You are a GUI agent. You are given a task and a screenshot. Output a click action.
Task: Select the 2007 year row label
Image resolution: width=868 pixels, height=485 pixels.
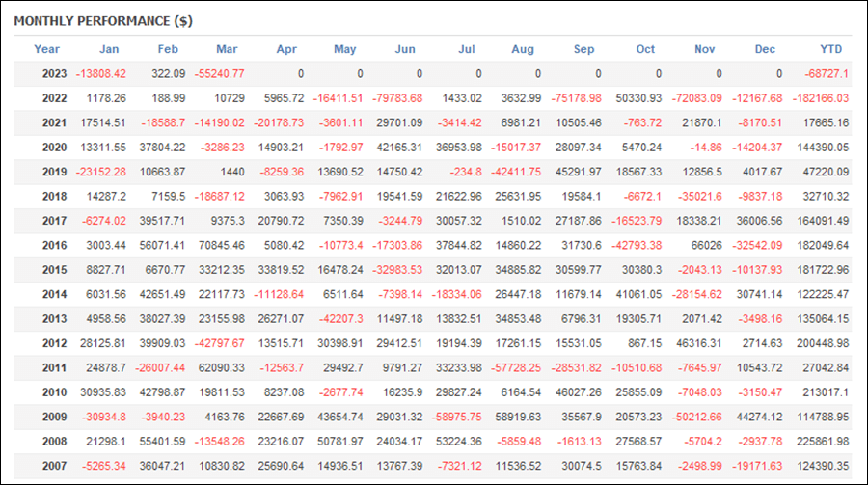coord(54,466)
